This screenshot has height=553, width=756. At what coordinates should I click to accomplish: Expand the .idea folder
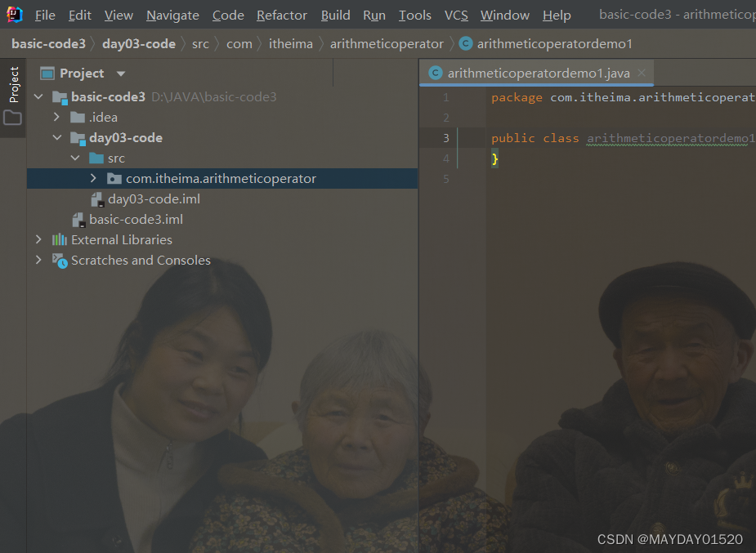(x=56, y=117)
